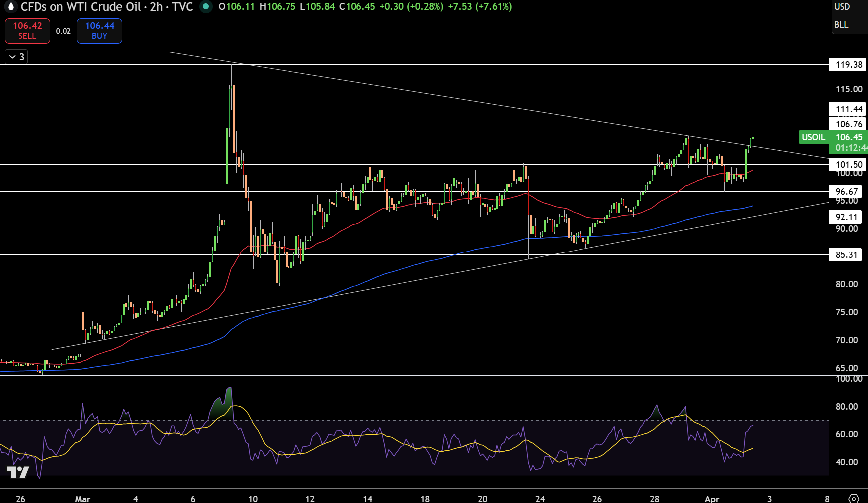Click the Apr date on time axis
The height and width of the screenshot is (503, 868).
[712, 499]
